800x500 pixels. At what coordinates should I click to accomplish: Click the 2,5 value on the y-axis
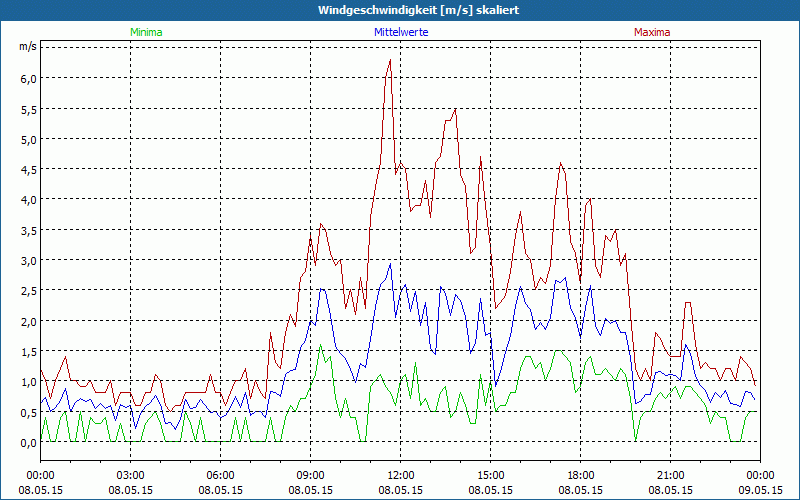pyautogui.click(x=29, y=291)
